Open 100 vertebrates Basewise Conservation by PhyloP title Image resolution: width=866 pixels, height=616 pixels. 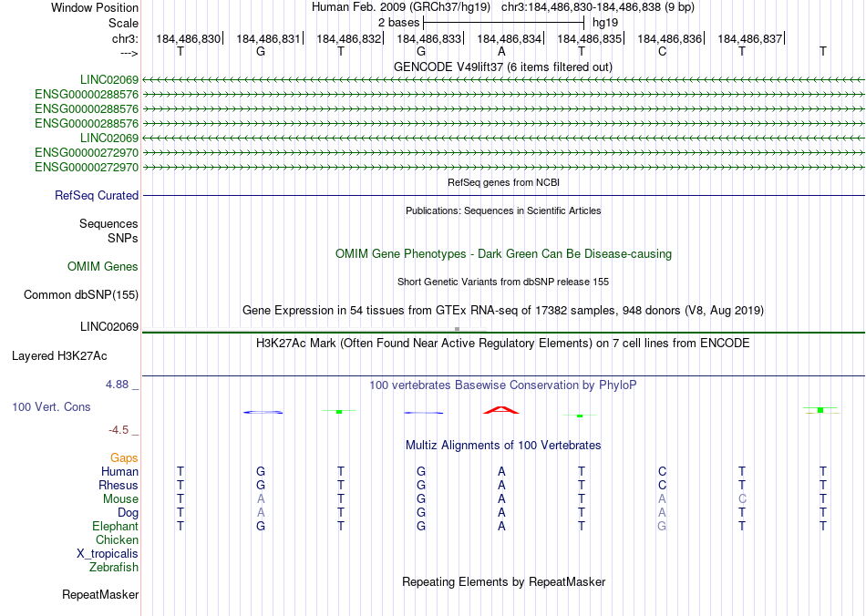503,385
